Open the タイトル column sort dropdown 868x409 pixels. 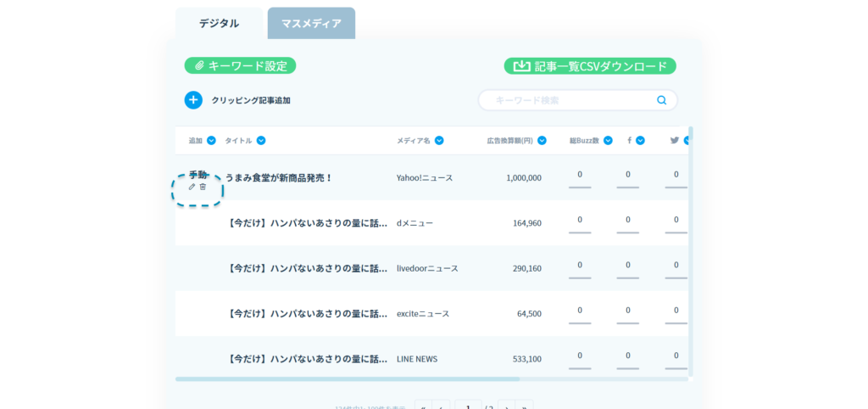click(261, 141)
